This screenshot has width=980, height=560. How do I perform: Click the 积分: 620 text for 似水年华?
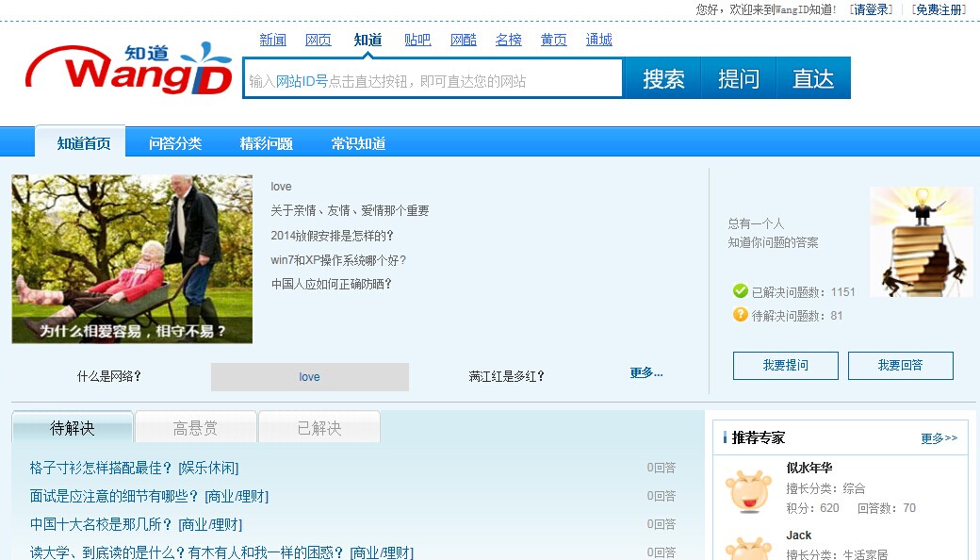point(812,508)
